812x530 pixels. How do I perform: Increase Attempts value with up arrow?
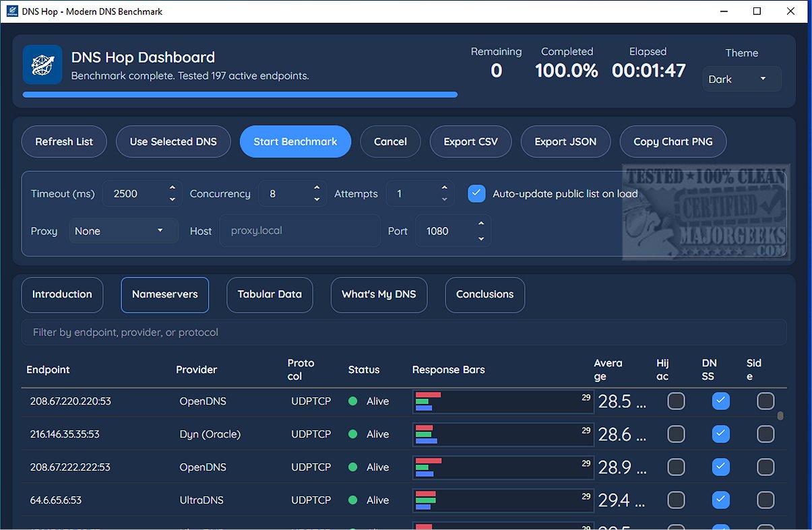pyautogui.click(x=443, y=189)
